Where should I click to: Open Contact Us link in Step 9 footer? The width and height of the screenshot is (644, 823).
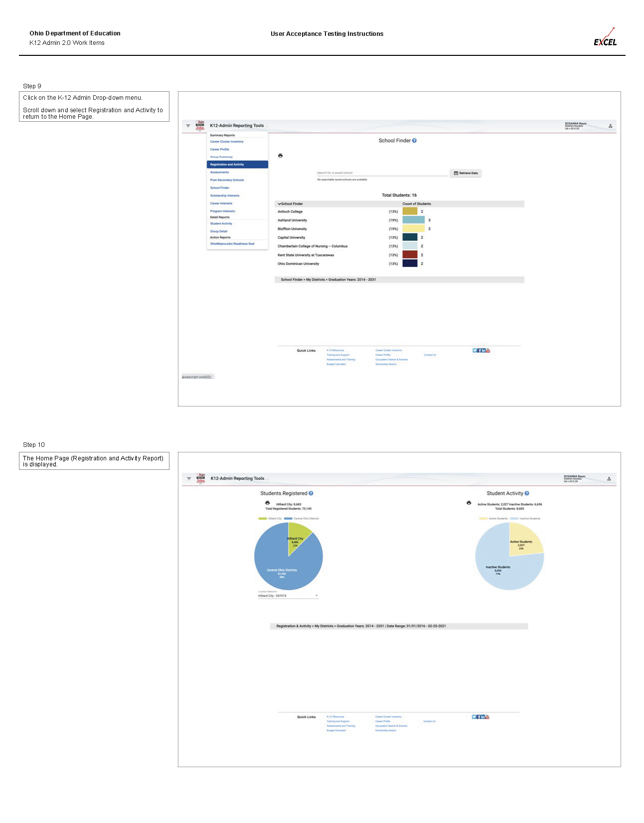[x=430, y=355]
